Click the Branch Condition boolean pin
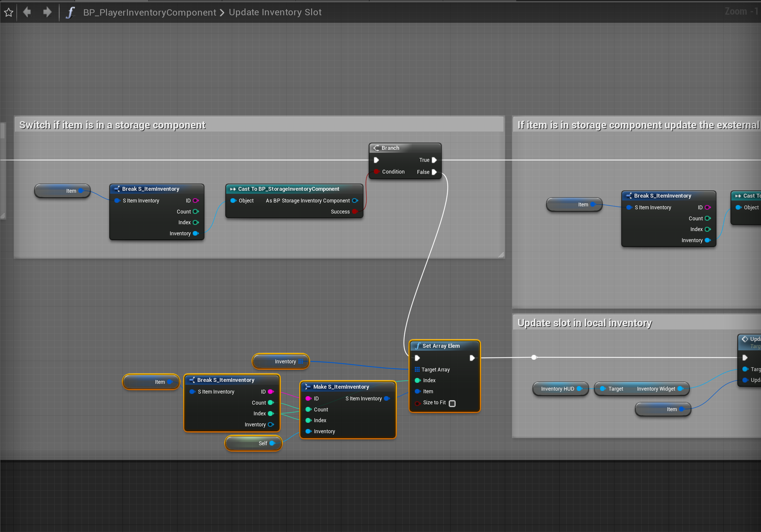Image resolution: width=761 pixels, height=532 pixels. pos(376,172)
